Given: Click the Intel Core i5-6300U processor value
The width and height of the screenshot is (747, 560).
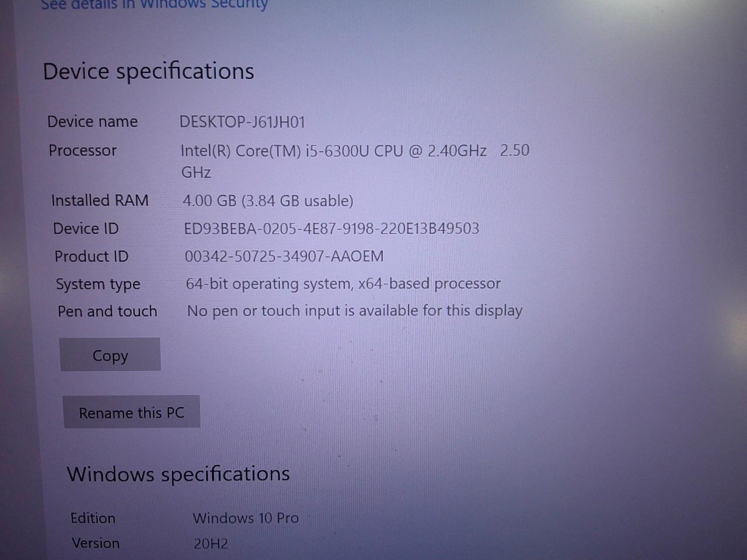Looking at the screenshot, I should tap(333, 151).
